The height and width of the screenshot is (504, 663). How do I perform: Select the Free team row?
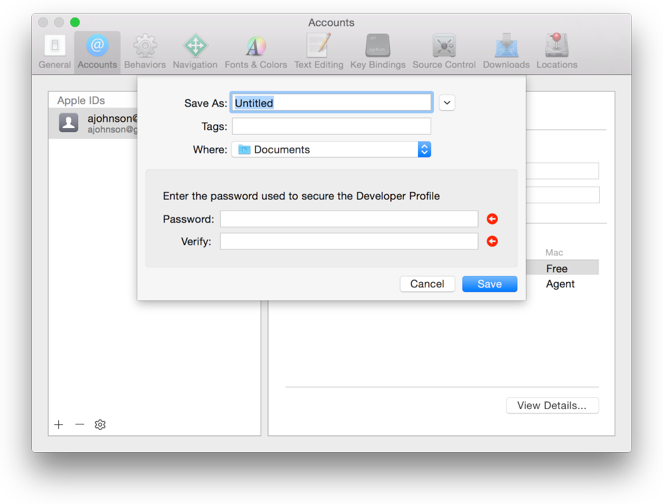click(x=562, y=268)
